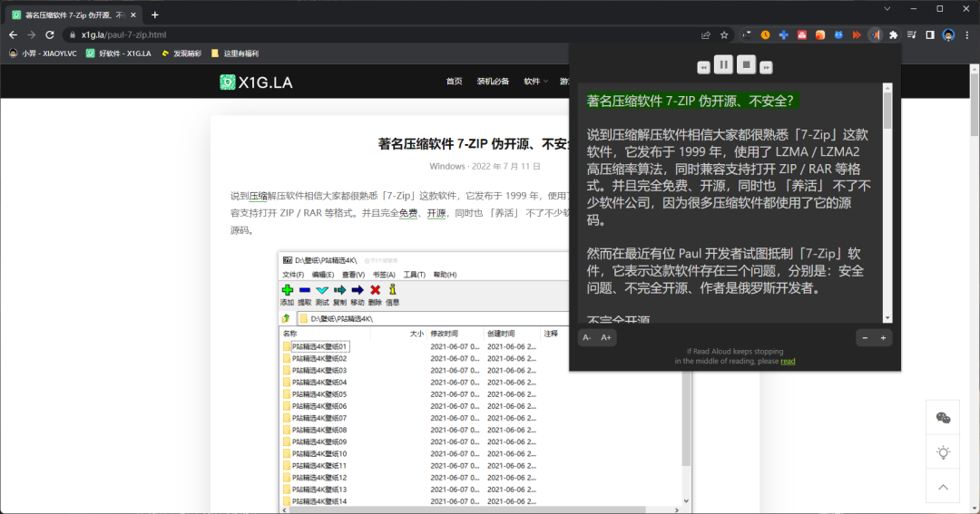Image resolution: width=980 pixels, height=514 pixels.
Task: Open 装机必备 in the site navigation
Action: coord(493,82)
